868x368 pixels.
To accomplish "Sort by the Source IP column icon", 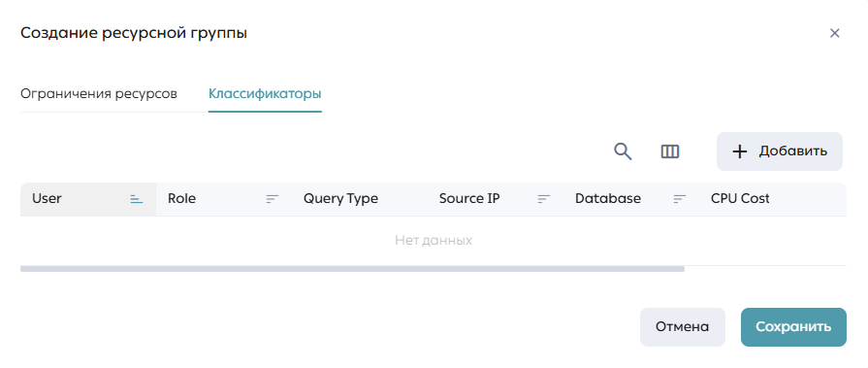I will pos(544,199).
